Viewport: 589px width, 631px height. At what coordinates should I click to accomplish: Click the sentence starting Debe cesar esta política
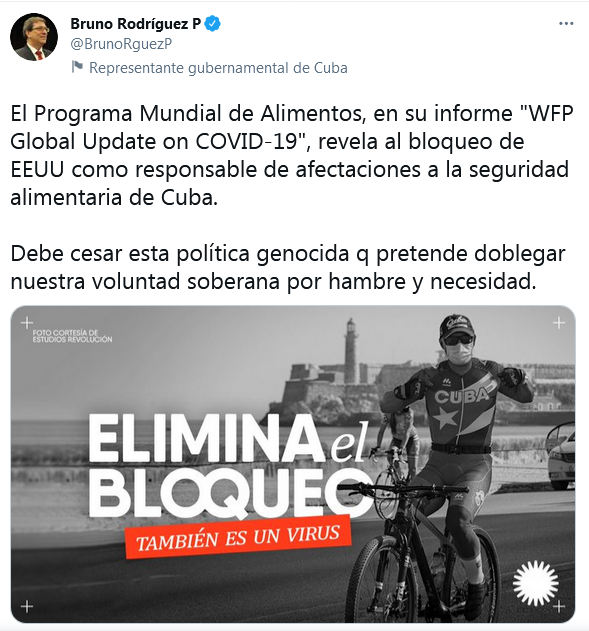[288, 268]
